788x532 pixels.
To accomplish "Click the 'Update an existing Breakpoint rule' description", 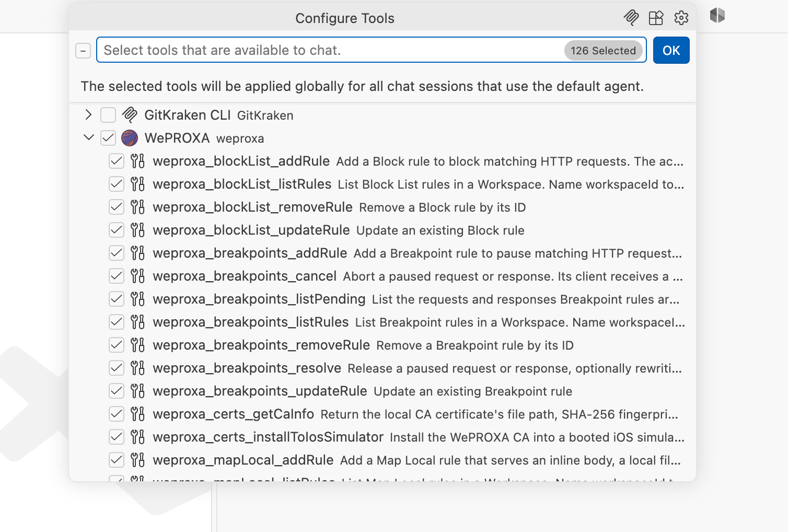I will click(473, 391).
